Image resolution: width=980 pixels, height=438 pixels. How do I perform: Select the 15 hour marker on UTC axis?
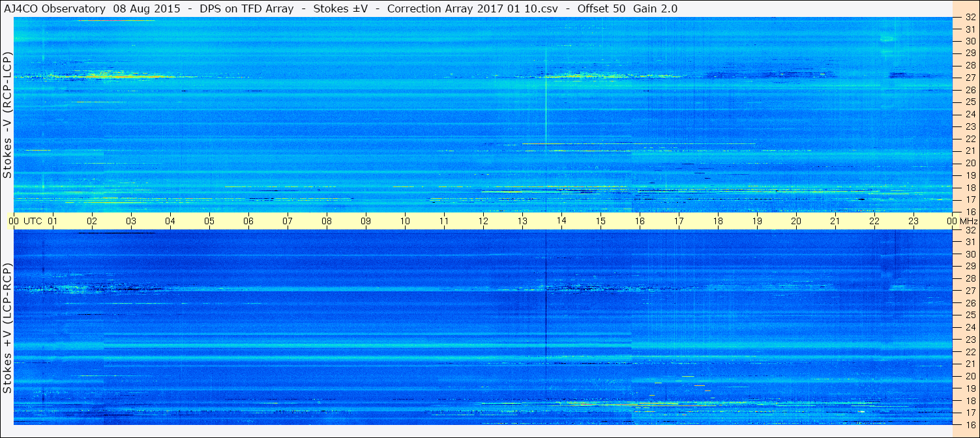601,221
